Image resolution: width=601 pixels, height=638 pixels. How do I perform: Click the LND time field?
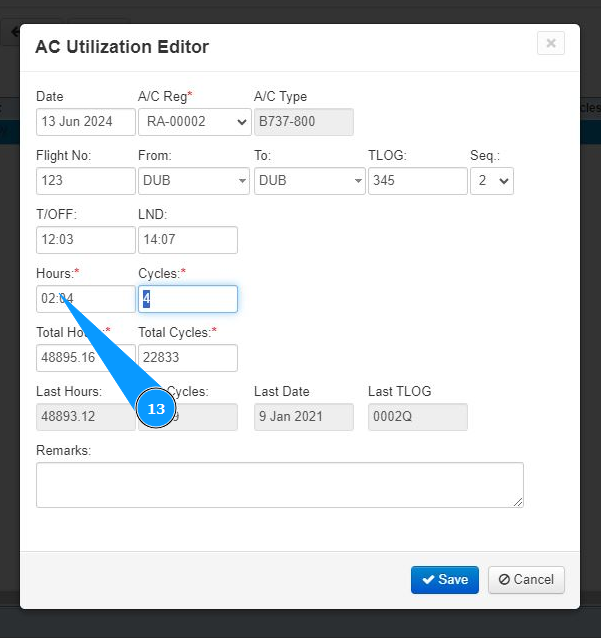pyautogui.click(x=187, y=240)
